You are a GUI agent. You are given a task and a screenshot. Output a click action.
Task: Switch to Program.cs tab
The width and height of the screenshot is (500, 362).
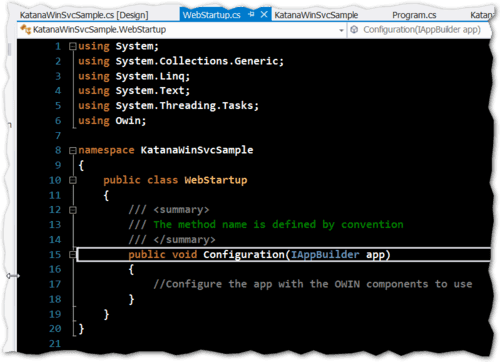(414, 15)
